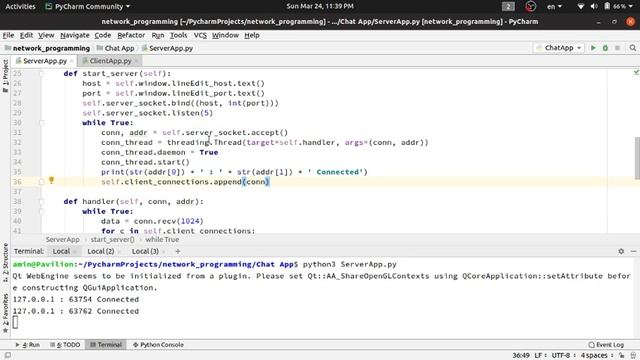Click the Stop process icon
The width and height of the screenshot is (640, 360).
(x=618, y=48)
